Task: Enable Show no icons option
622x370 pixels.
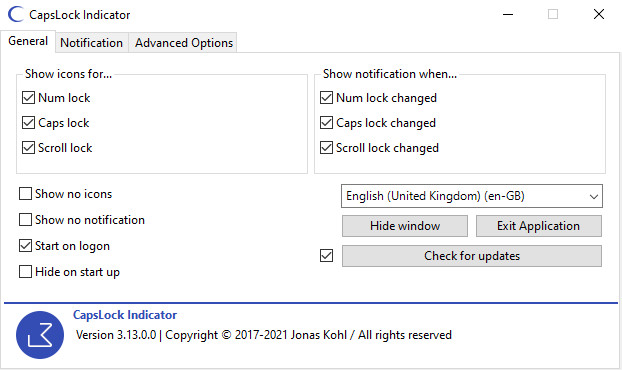Action: click(x=25, y=194)
